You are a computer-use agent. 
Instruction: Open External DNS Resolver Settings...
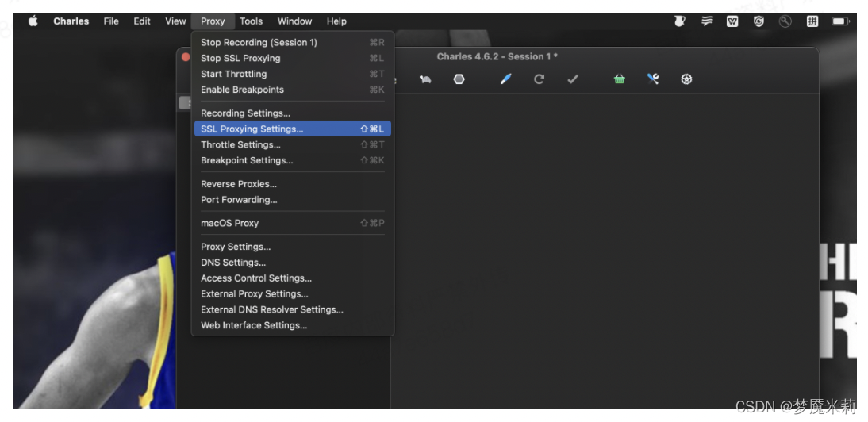(x=293, y=309)
